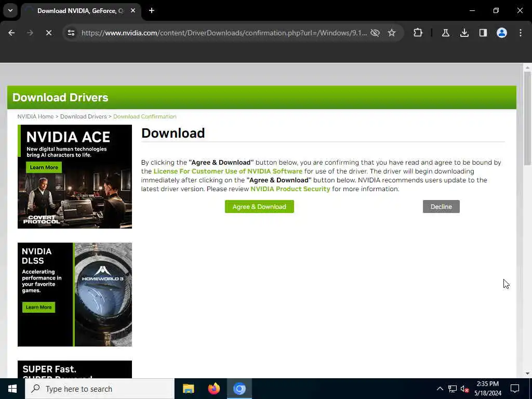Click the tracking protection eye icon
Viewport: 532px width, 399px height.
(x=375, y=33)
